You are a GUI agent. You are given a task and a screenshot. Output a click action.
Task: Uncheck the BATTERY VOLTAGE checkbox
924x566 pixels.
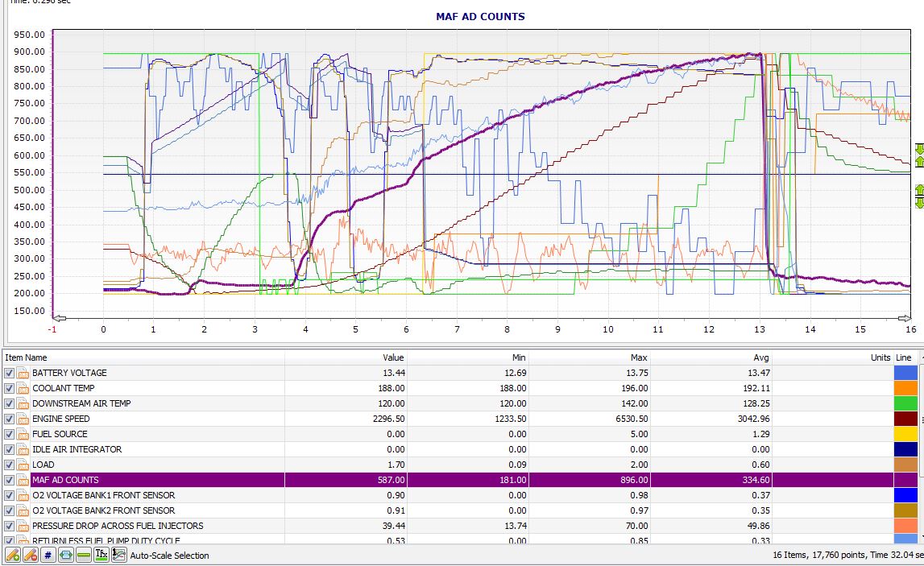coord(9,373)
